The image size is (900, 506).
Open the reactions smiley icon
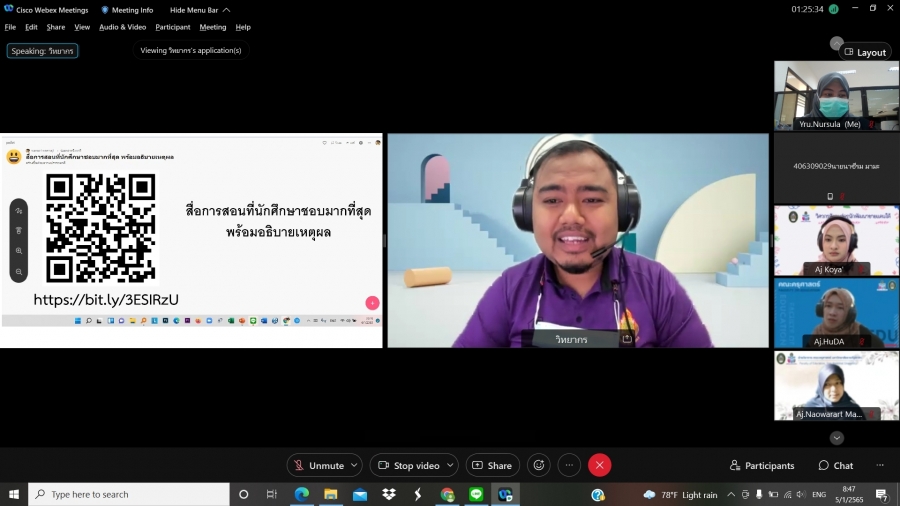coord(539,465)
